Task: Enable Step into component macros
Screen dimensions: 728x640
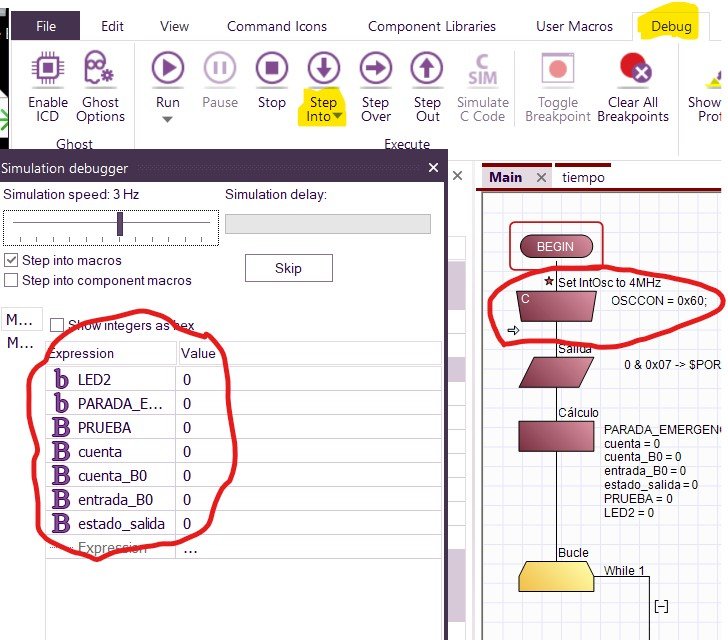Action: [x=11, y=280]
